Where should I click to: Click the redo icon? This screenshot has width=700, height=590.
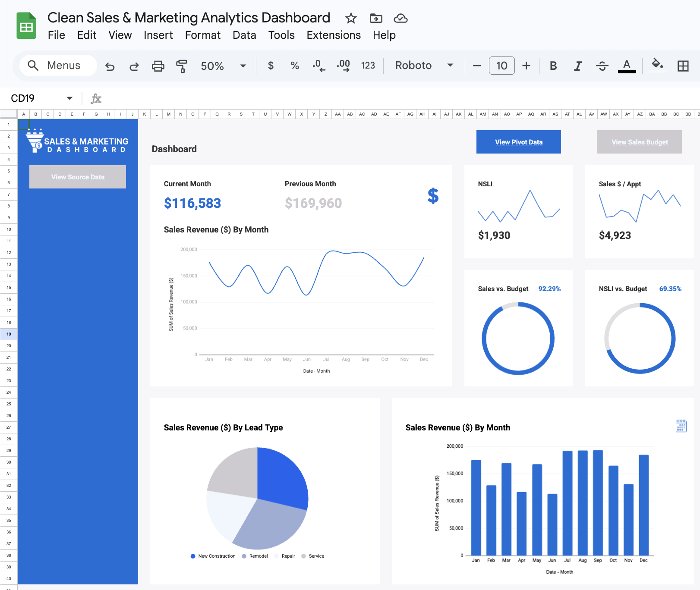[x=134, y=66]
